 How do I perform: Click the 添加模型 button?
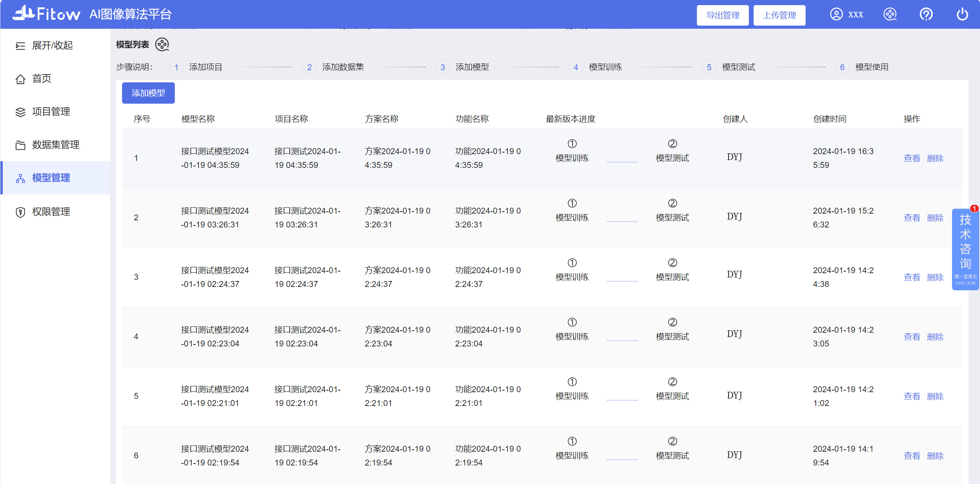point(148,93)
